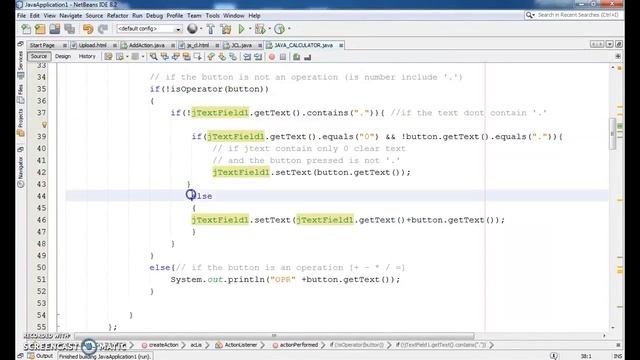The image size is (640, 360).
Task: Click the Last Edit editor toolbar icon
Action: click(x=108, y=57)
